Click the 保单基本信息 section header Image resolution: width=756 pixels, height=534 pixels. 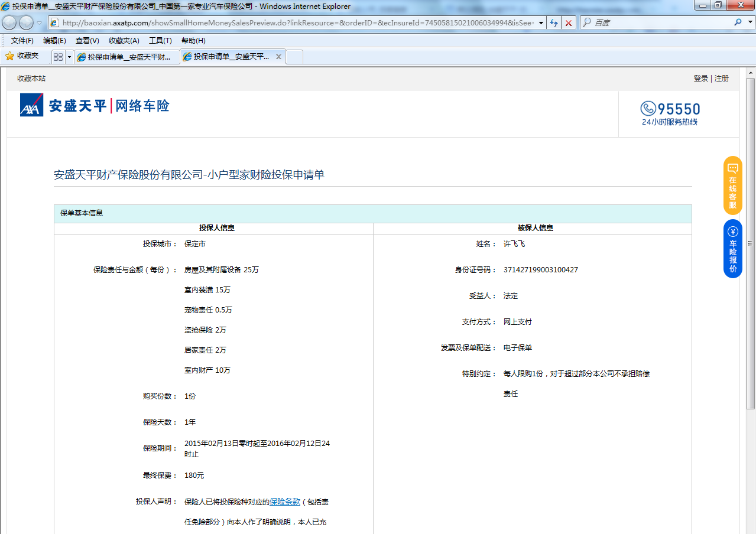coord(82,213)
